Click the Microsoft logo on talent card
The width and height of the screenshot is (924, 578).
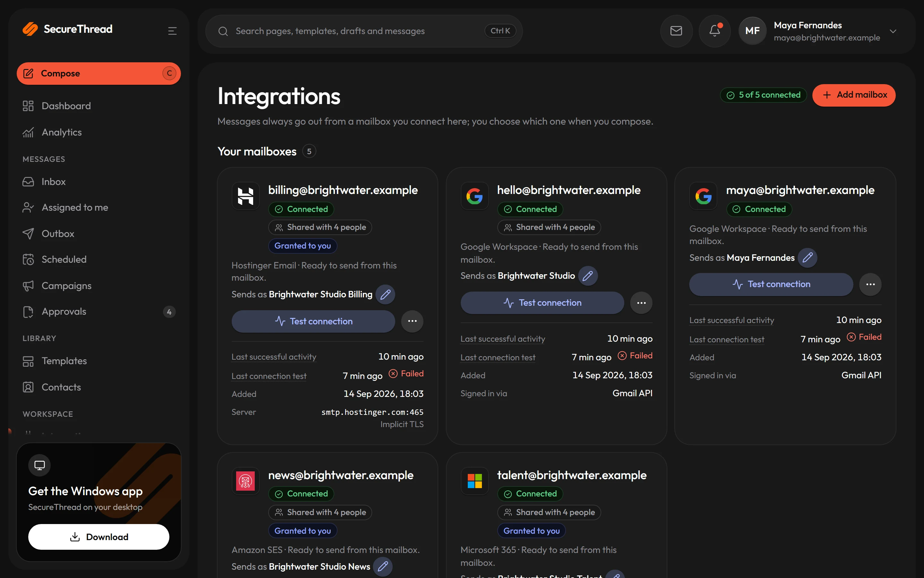(x=474, y=481)
